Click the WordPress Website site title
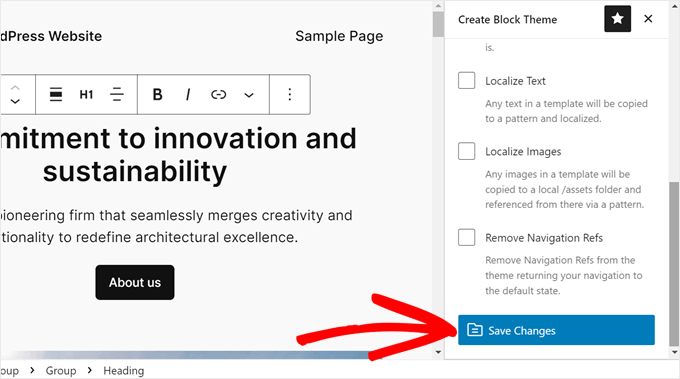 tap(51, 36)
